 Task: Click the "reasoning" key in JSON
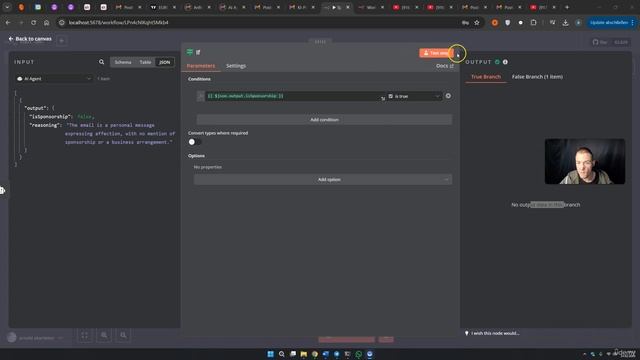(45, 125)
